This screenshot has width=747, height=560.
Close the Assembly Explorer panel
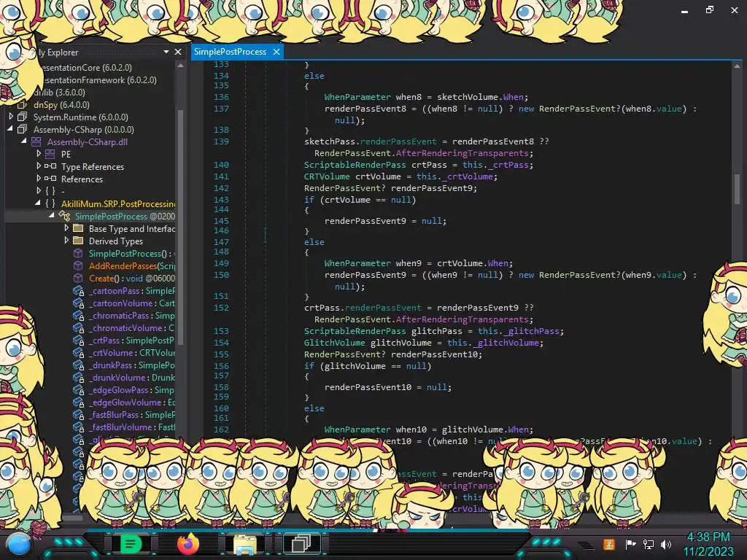pos(178,52)
